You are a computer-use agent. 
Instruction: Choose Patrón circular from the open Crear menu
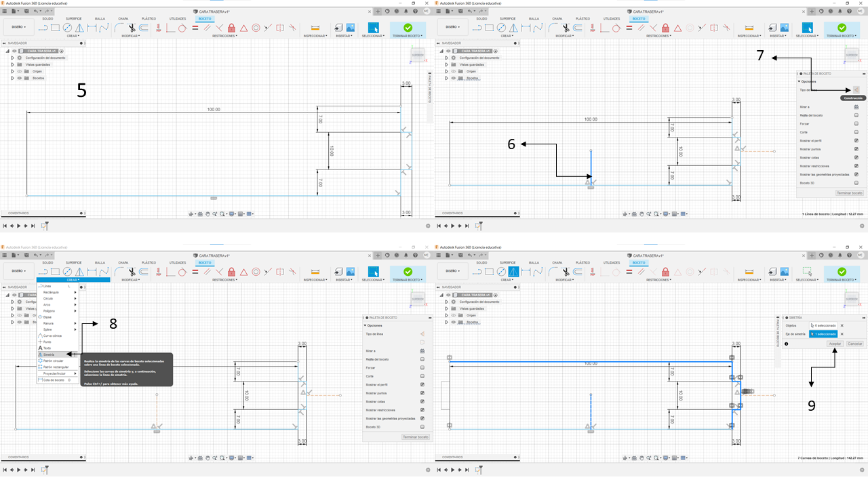58,361
